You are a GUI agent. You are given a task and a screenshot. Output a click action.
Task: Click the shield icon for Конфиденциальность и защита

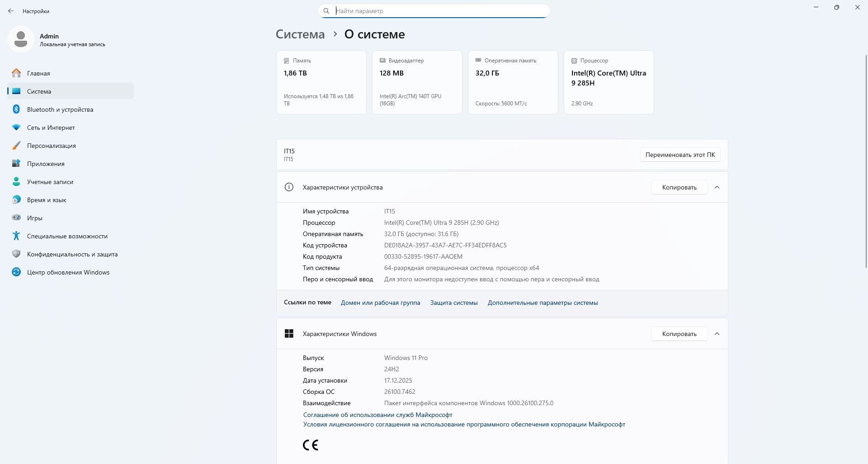pos(16,254)
